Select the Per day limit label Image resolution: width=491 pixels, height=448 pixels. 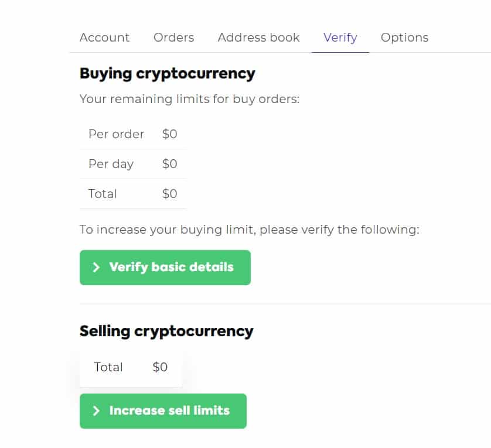(111, 164)
